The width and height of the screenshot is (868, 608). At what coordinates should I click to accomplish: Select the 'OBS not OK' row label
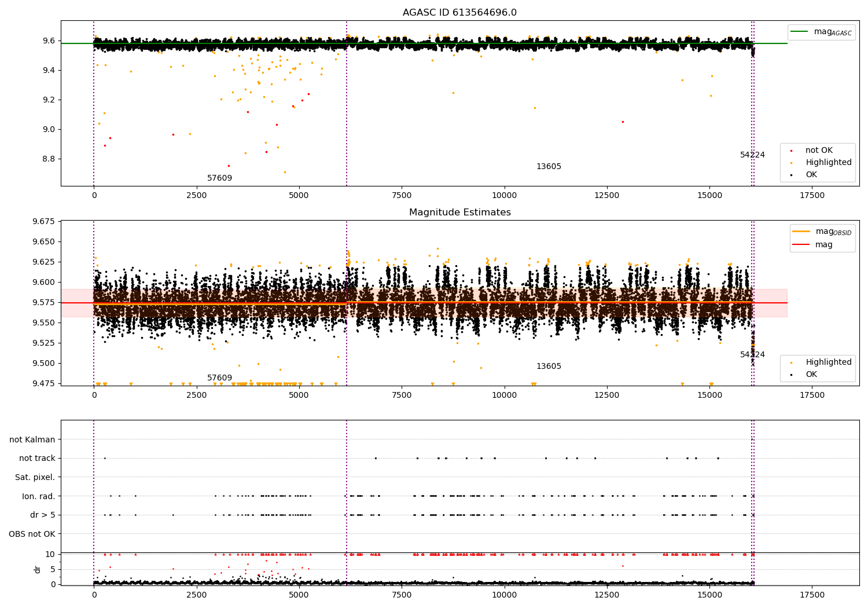[x=32, y=534]
